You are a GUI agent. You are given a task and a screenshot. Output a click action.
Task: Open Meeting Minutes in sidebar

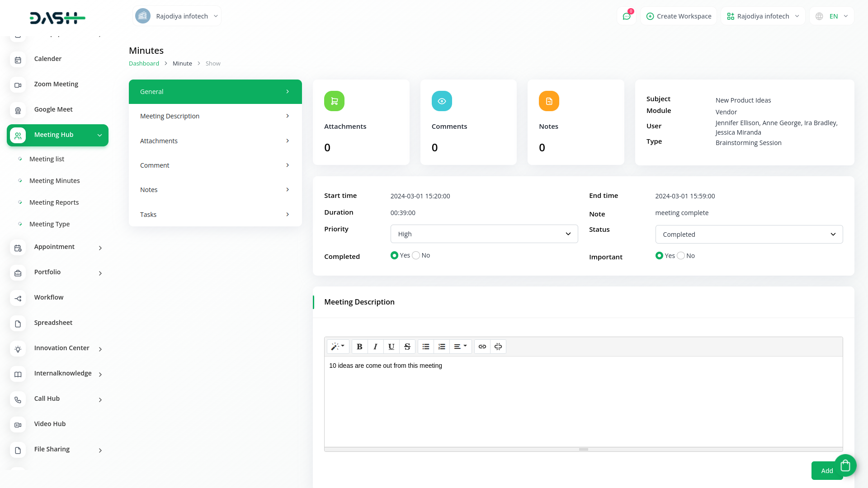(x=54, y=181)
